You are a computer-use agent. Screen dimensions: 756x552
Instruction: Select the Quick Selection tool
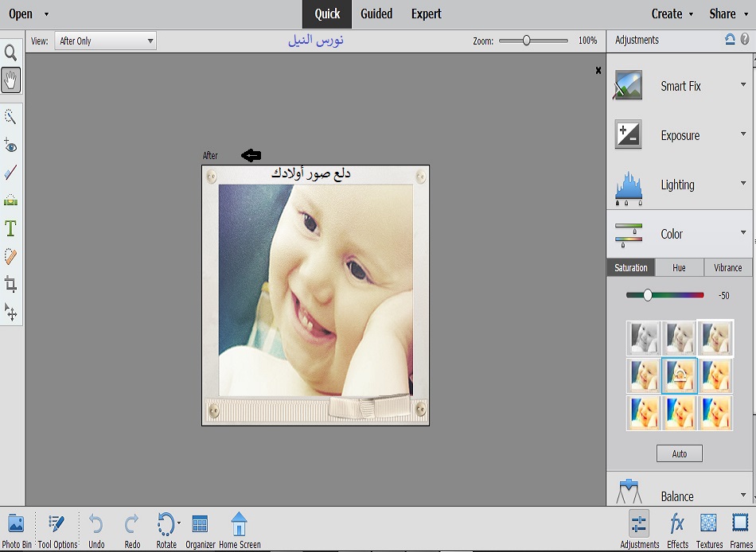point(11,117)
